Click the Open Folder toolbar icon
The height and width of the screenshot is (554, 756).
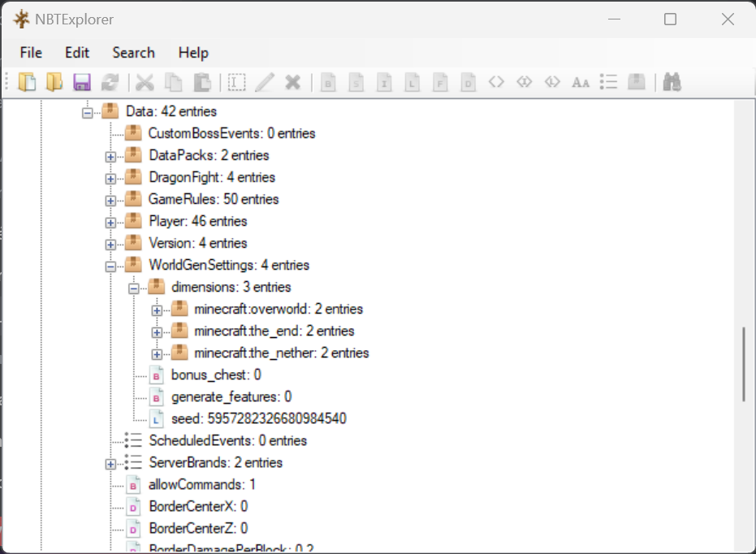coord(54,82)
